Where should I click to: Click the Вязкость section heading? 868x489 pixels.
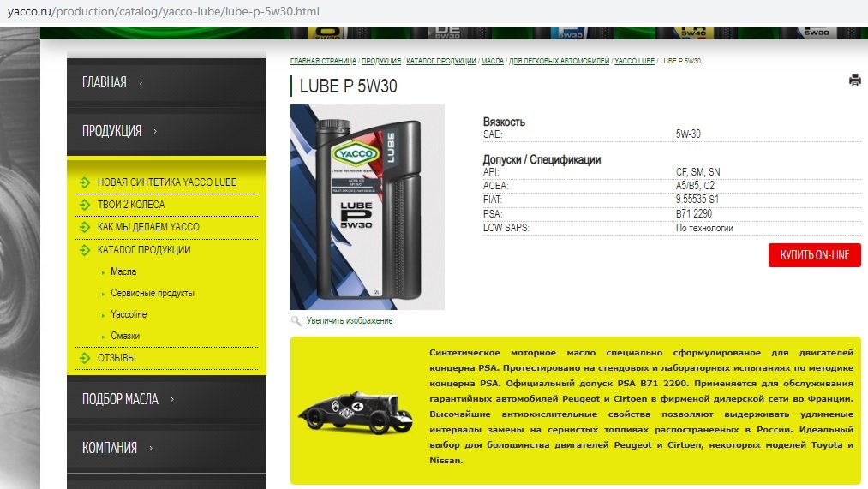coord(504,122)
